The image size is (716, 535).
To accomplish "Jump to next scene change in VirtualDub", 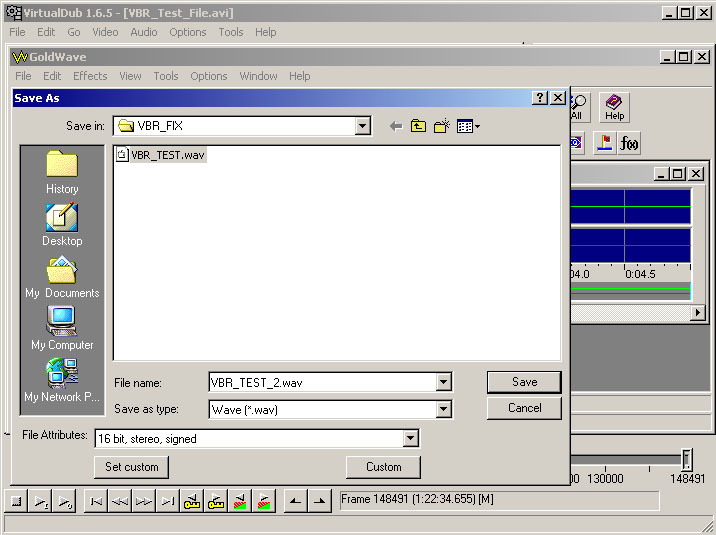I will click(x=263, y=502).
